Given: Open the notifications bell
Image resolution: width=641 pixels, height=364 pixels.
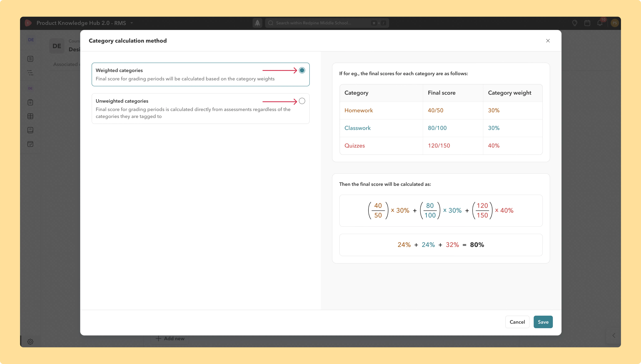Looking at the screenshot, I should [x=600, y=23].
